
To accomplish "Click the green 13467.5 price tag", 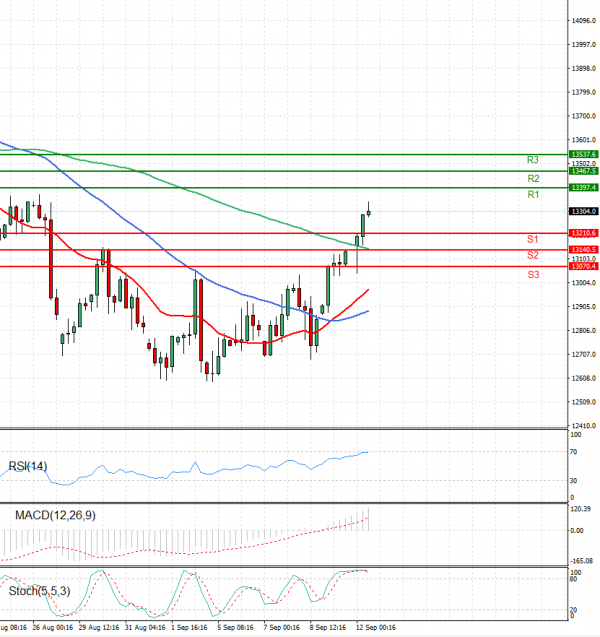I will pos(583,171).
